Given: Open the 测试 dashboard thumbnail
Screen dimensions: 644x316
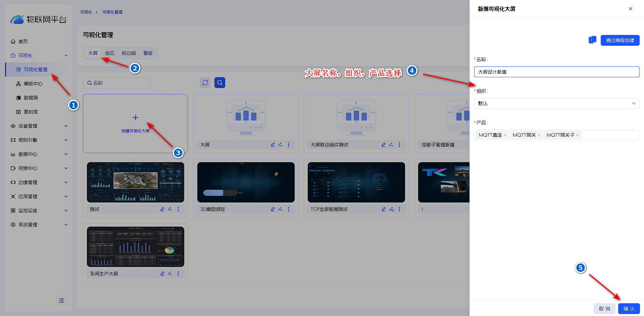Looking at the screenshot, I should point(135,182).
